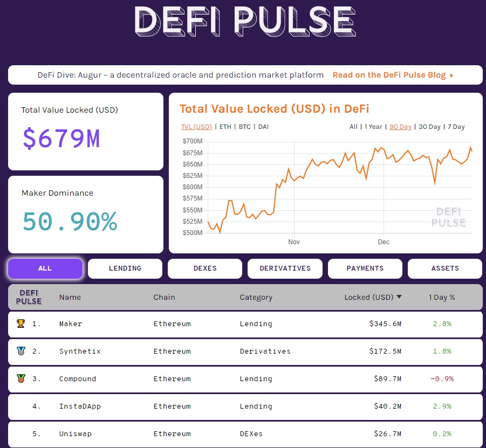
Task: Click the 1 Day % column header
Action: pyautogui.click(x=442, y=297)
